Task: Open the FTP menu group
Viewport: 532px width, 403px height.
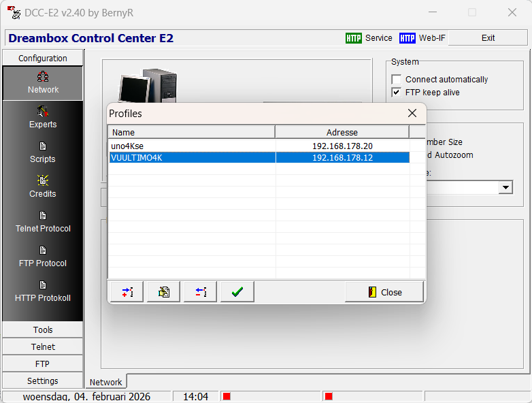Action: coord(43,364)
